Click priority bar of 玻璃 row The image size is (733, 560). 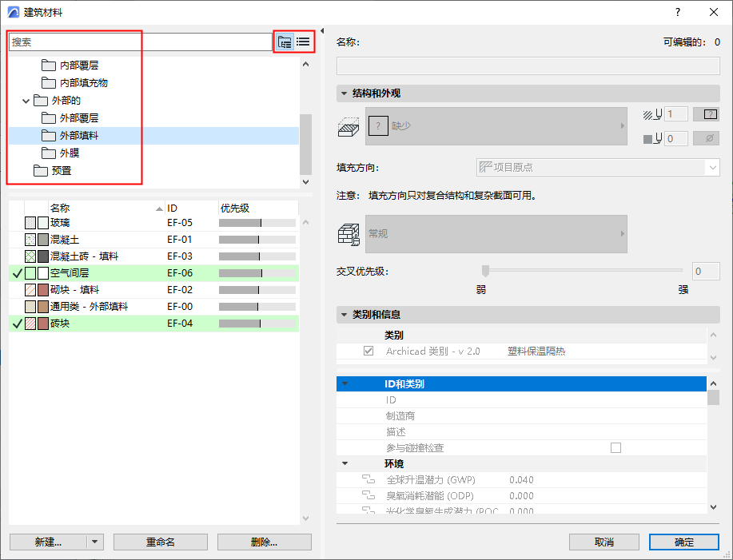tap(257, 223)
